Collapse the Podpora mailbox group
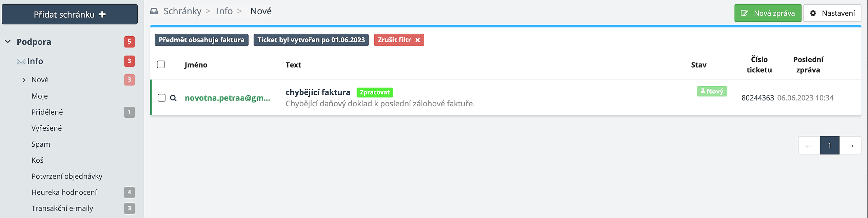868x218 pixels. click(x=8, y=42)
